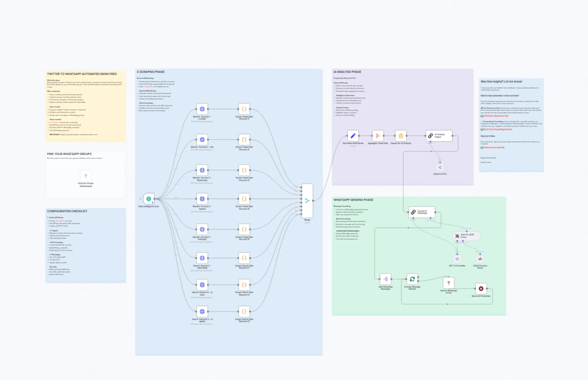Select the Format for WhatsApp node
Image resolution: width=588 pixels, height=380 pixels.
coord(422,212)
